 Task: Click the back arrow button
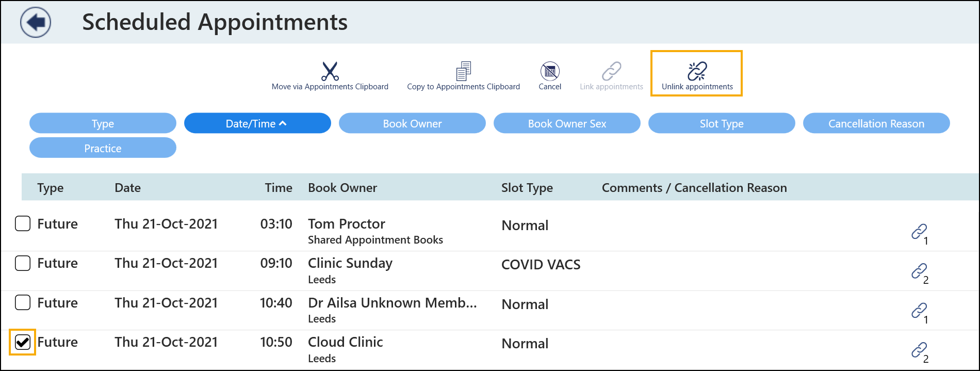35,23
